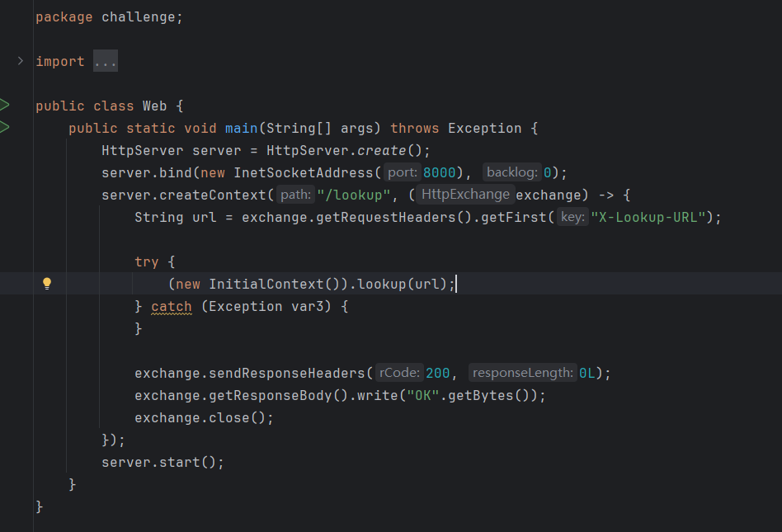Click the 'key:' parameter hint

tap(572, 217)
